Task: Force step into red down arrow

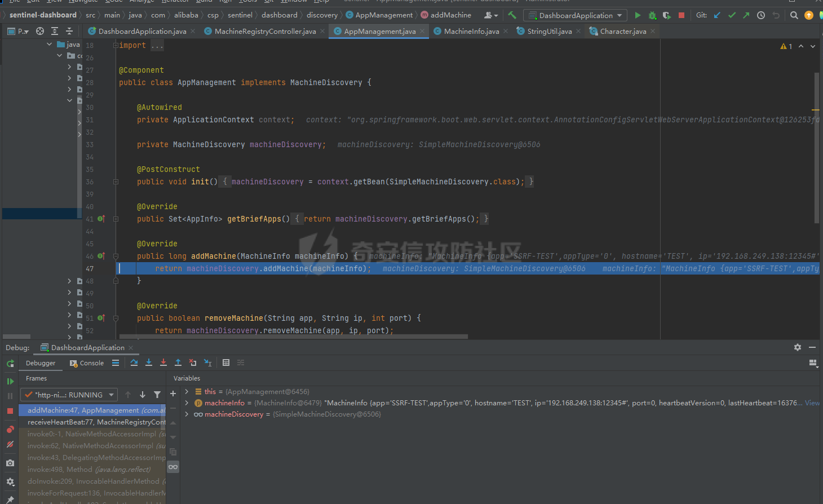Action: (x=163, y=362)
